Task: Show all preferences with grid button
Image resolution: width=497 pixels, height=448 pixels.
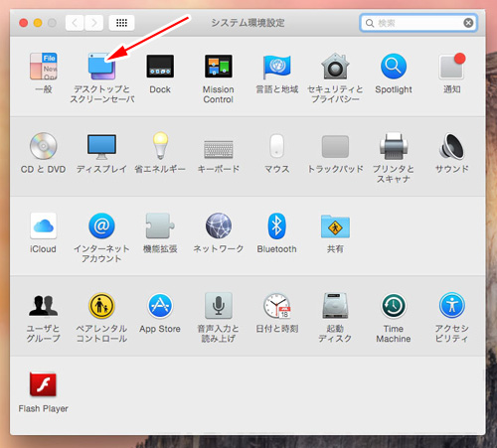Action: click(121, 23)
